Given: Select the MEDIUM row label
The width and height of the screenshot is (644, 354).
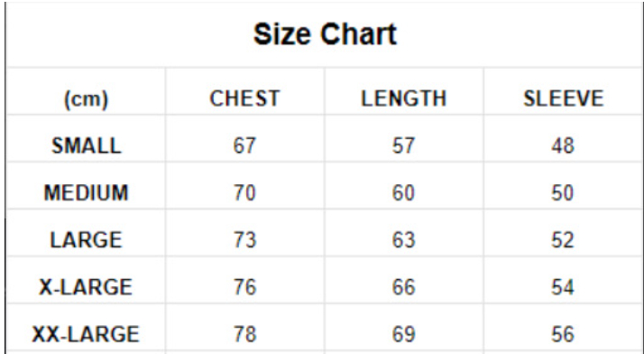Looking at the screenshot, I should tap(87, 193).
